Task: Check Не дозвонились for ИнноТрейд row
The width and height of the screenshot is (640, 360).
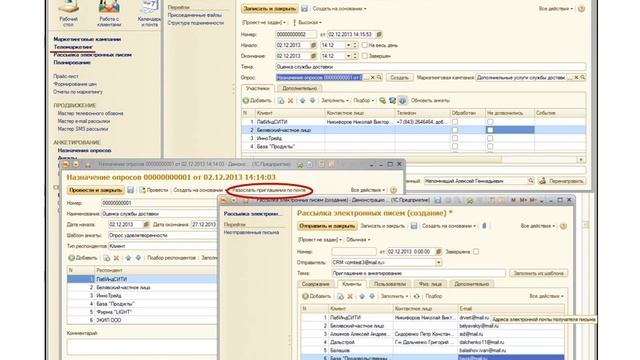Action: 490,138
